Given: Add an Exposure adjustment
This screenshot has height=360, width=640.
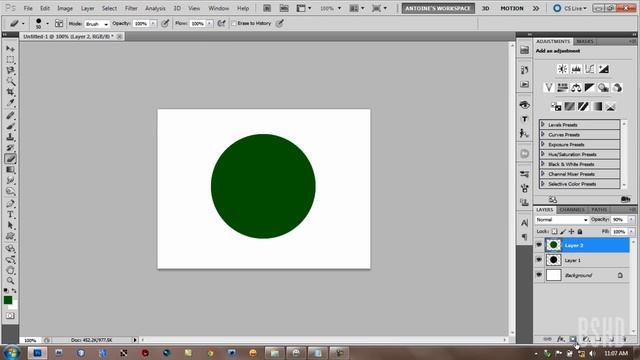Looking at the screenshot, I should (x=603, y=69).
